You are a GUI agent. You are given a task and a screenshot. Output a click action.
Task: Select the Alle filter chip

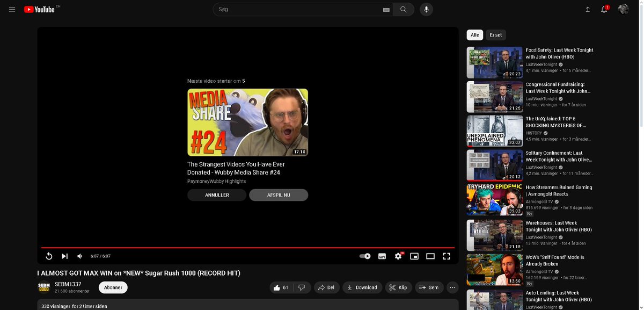pos(475,35)
